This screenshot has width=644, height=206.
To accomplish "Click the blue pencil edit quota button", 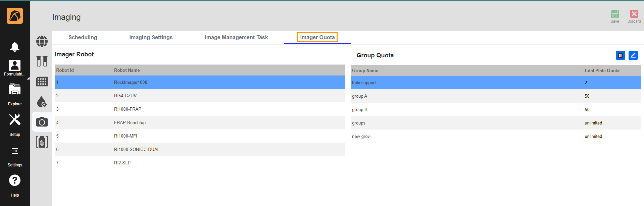I will point(633,55).
